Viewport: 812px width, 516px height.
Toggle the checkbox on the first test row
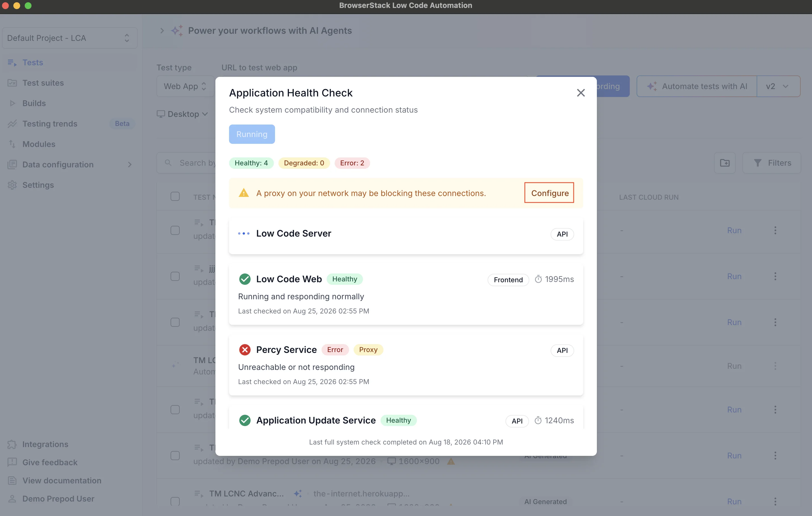pyautogui.click(x=175, y=231)
